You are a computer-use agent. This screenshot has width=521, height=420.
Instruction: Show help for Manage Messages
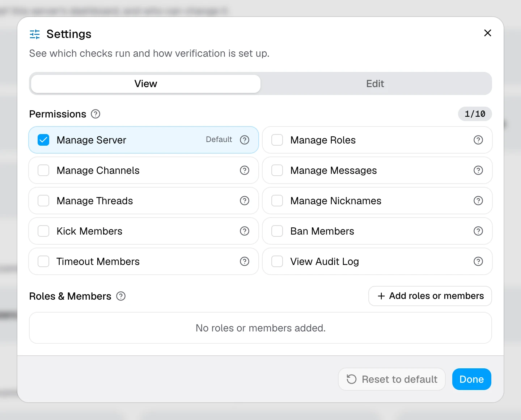pyautogui.click(x=478, y=170)
